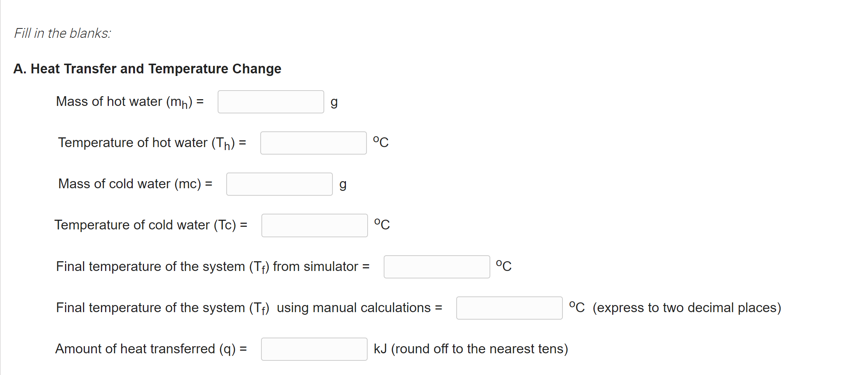868x375 pixels.
Task: Click the manual calculations temperature input field
Action: pos(509,308)
